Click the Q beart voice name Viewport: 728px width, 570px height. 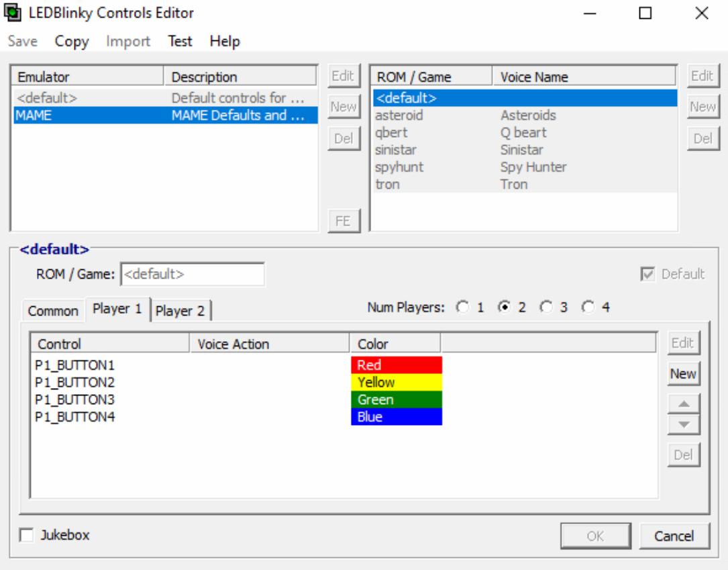pos(523,132)
